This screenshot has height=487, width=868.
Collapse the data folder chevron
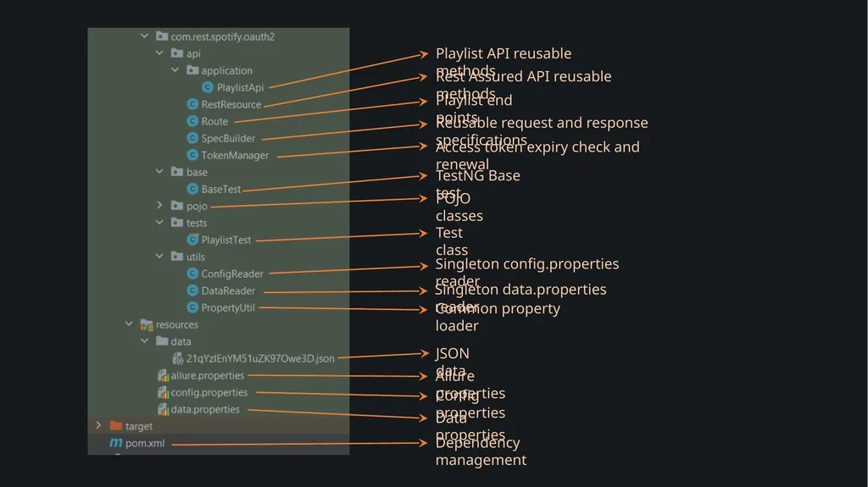(144, 340)
